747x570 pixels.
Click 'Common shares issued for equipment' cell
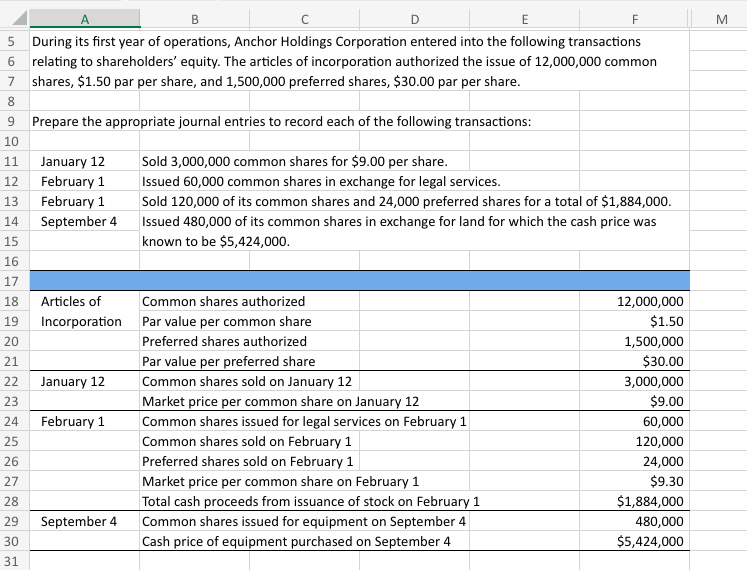click(305, 521)
